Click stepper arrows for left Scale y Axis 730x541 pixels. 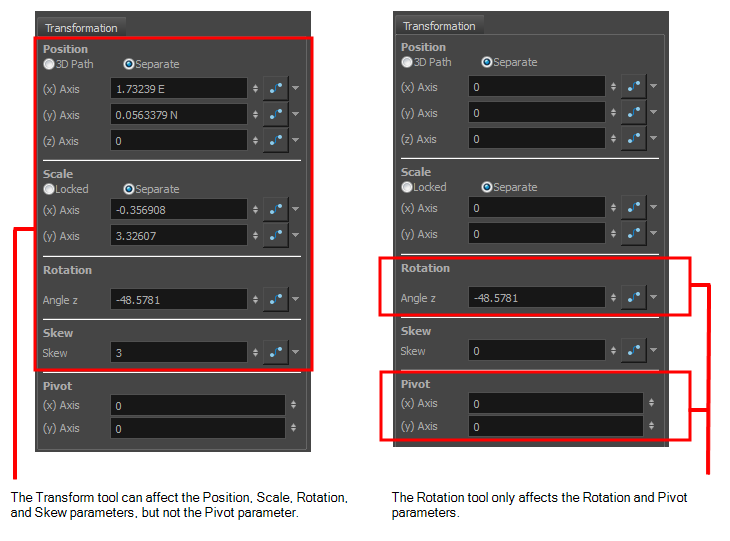point(255,236)
